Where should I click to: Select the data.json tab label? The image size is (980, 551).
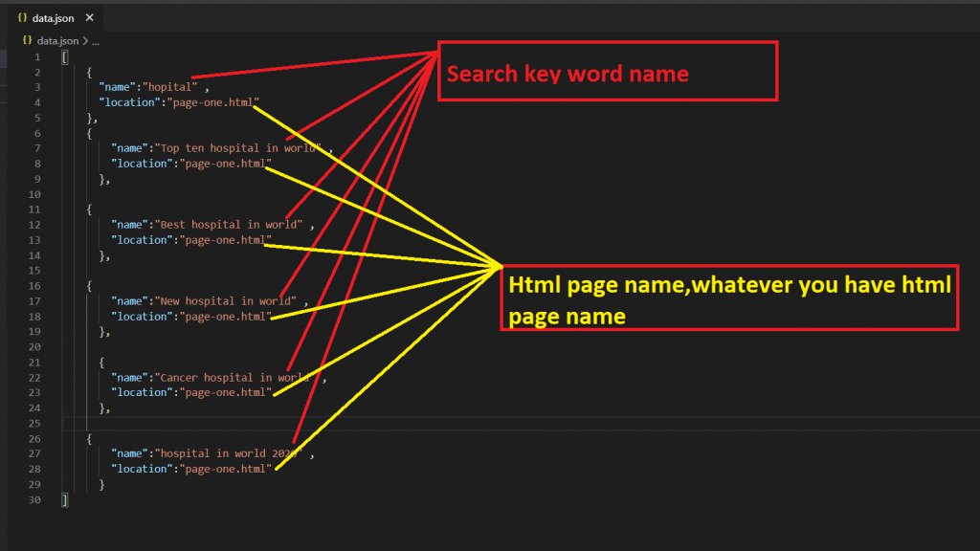point(54,17)
